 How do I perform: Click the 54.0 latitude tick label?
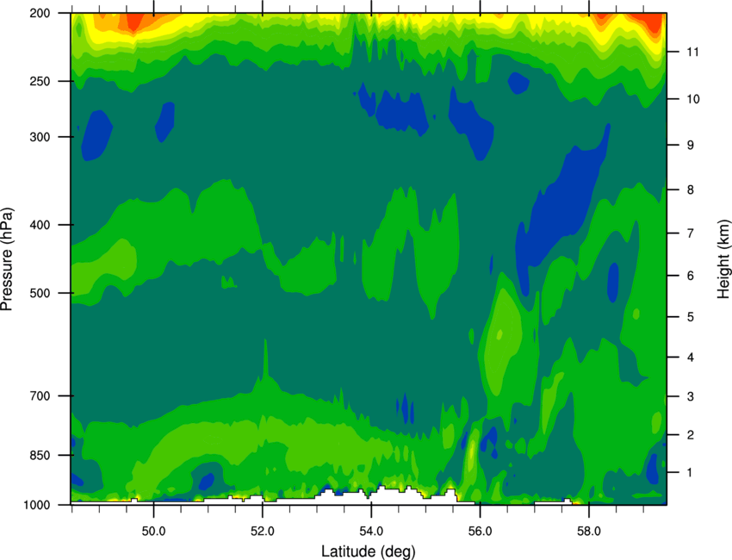coord(371,532)
